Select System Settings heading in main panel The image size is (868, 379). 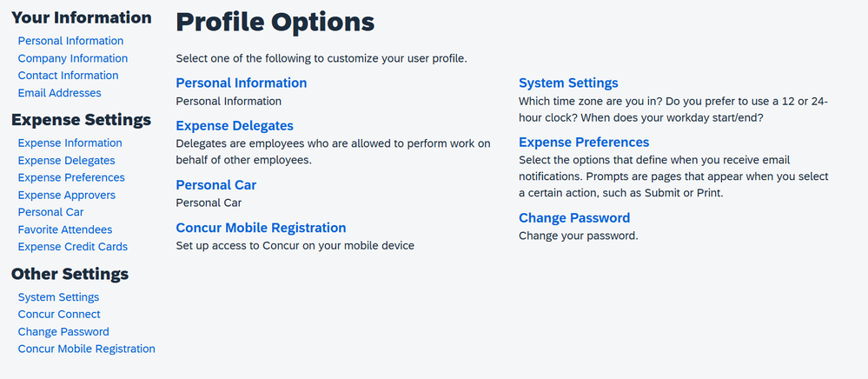pyautogui.click(x=568, y=83)
